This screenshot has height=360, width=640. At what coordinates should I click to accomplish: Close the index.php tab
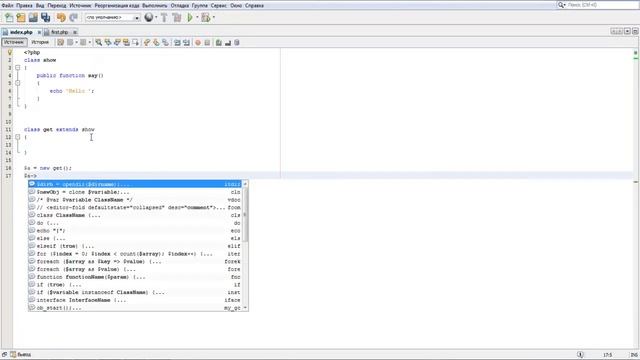click(39, 32)
